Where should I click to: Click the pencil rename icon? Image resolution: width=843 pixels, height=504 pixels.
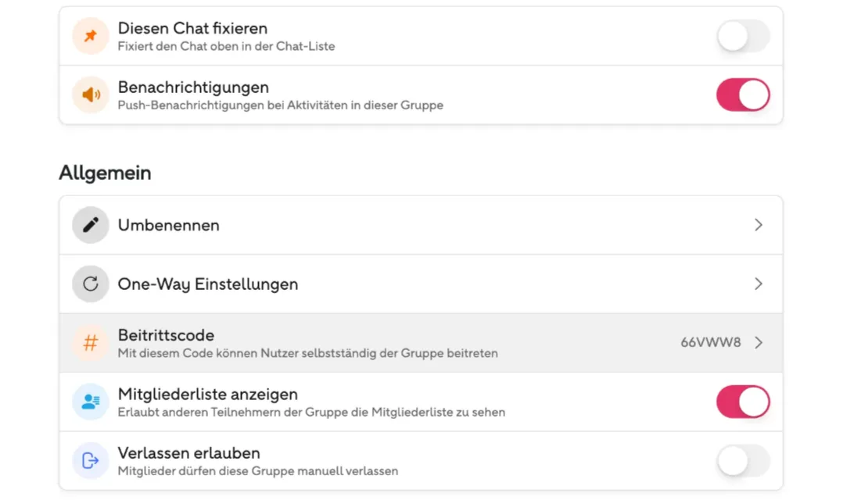[91, 224]
